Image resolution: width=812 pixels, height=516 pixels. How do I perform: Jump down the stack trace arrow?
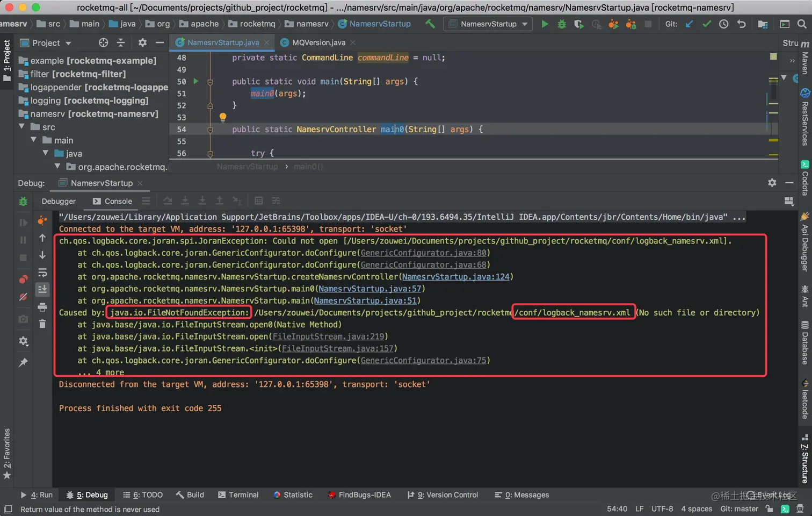(x=42, y=255)
